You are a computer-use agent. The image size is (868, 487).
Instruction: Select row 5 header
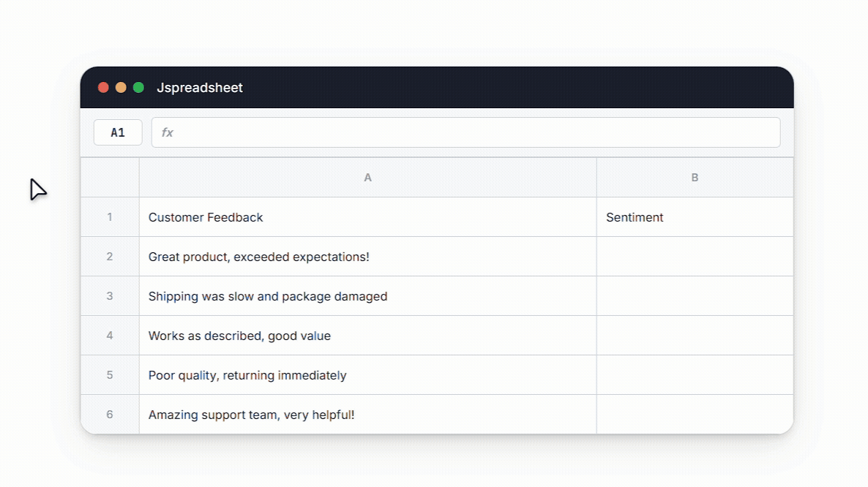pos(110,375)
